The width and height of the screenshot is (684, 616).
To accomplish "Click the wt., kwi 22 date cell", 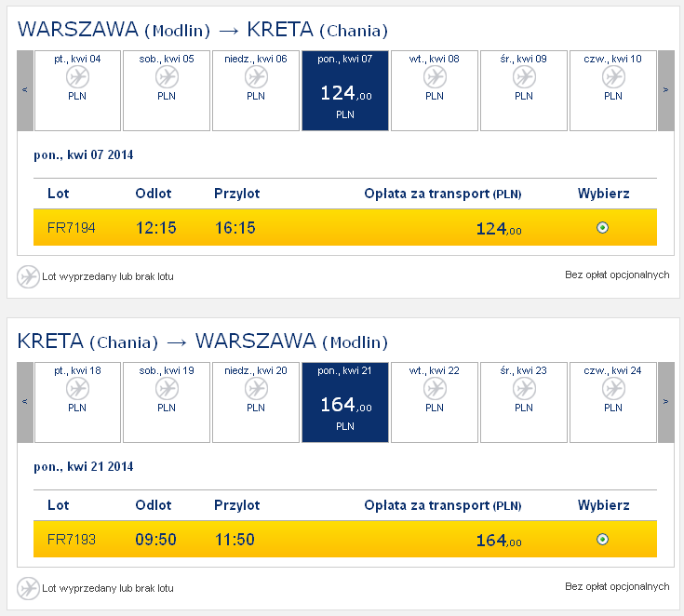I will pyautogui.click(x=435, y=402).
